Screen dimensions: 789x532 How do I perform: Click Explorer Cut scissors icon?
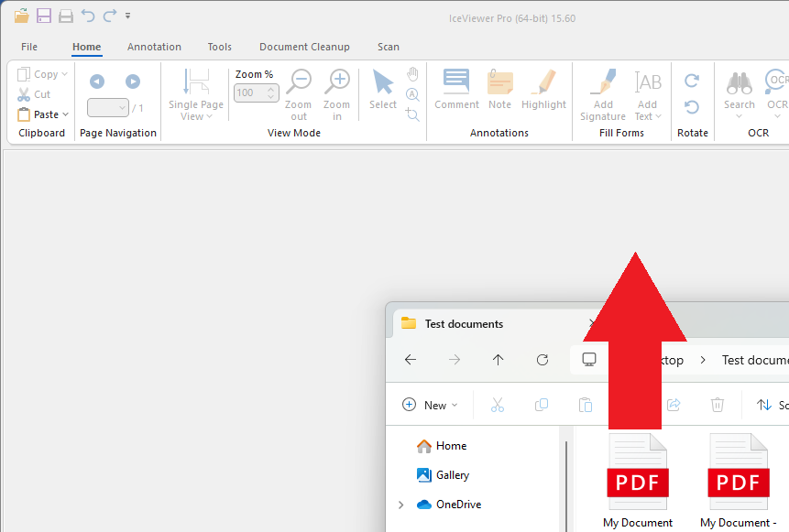(x=498, y=405)
